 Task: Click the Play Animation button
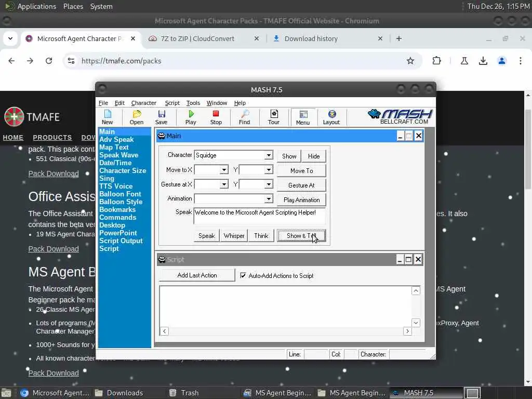(x=302, y=200)
